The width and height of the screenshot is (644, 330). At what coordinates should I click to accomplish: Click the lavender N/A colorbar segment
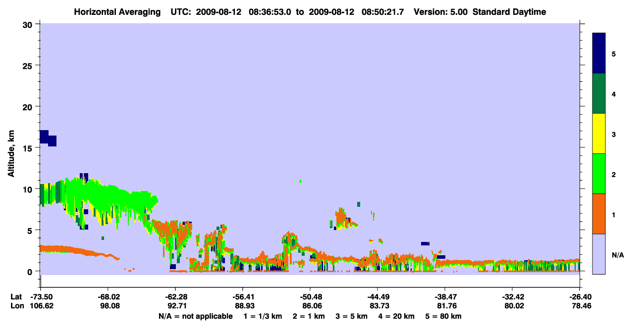[599, 254]
